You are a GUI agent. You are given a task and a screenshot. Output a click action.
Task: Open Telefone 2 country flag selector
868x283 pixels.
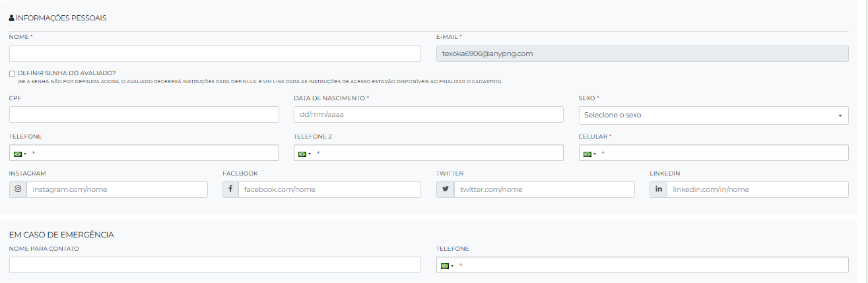304,154
